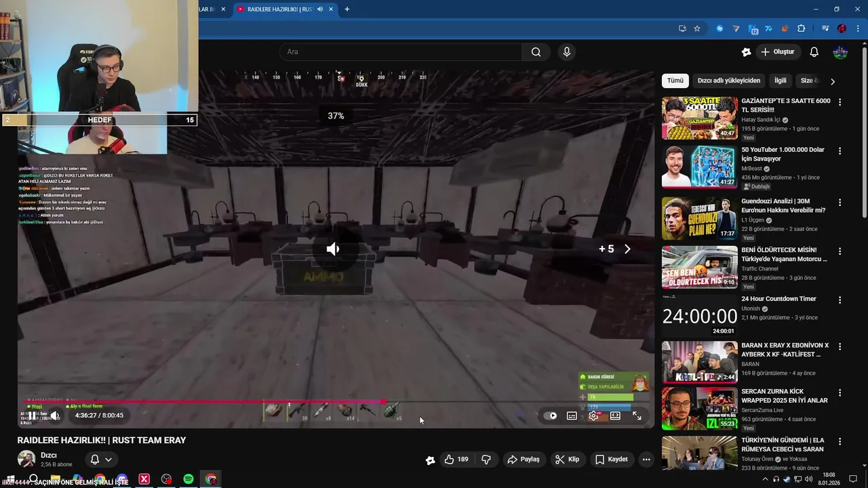Screen dimensions: 868x488
Task: Select the İlgili filter chip
Action: pos(781,81)
